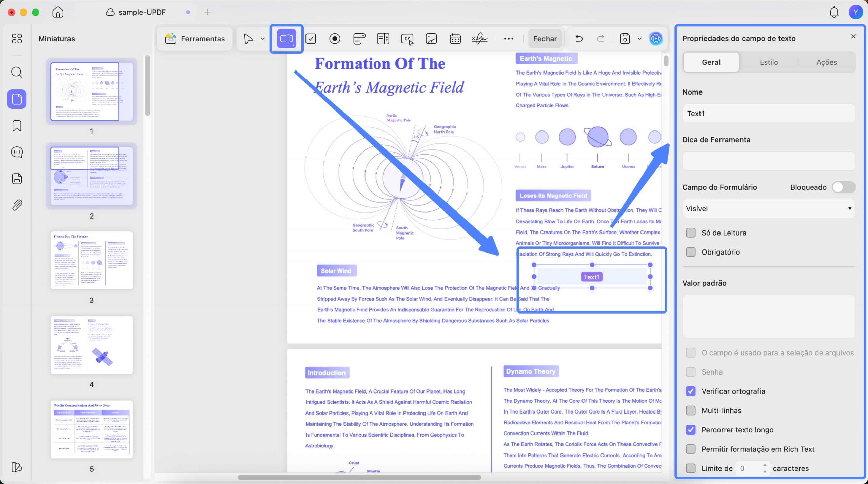Screen dimensions: 868x484
Task: Click the document view vertical scrollbar
Action: point(666,61)
